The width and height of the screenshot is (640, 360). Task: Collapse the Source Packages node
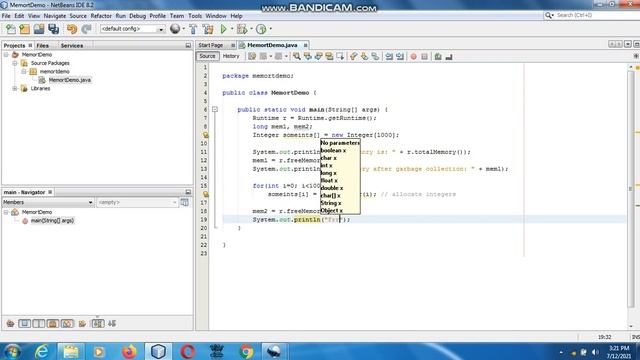15,63
